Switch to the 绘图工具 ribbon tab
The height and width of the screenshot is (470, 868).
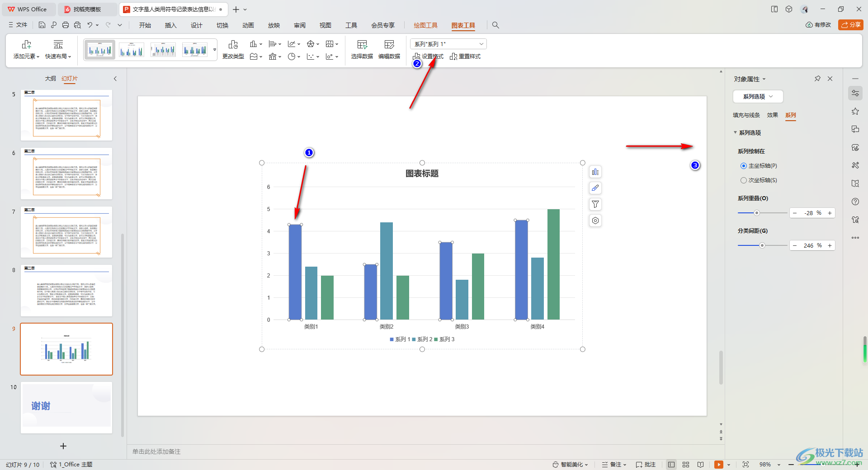(x=425, y=25)
